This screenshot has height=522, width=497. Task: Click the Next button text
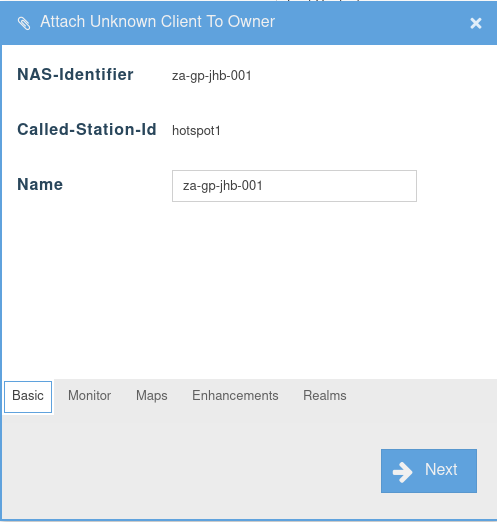tap(441, 470)
